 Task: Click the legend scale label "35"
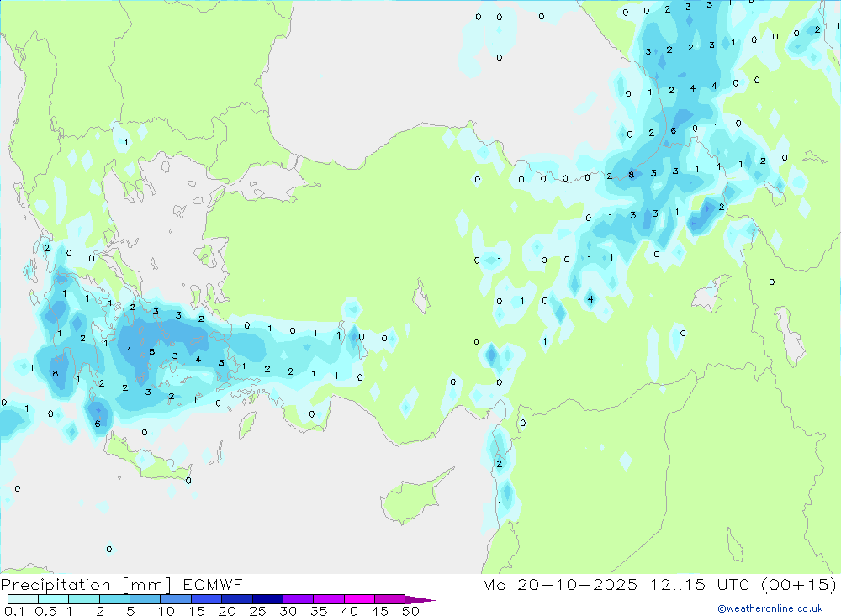(319, 611)
